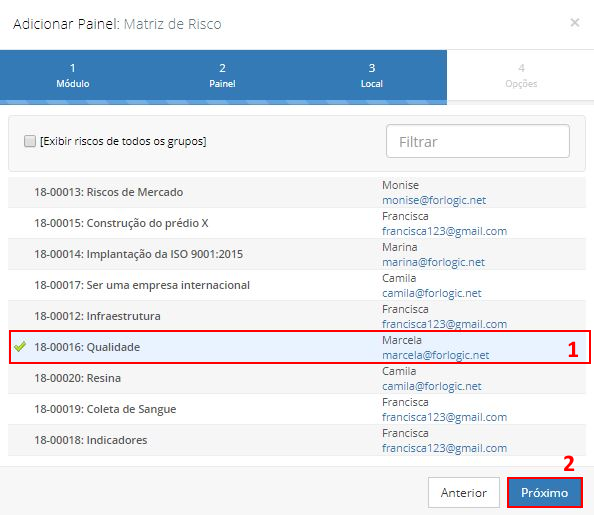Pick 18-00014: Implantação da ISO 9001:2015
Image resolution: width=596 pixels, height=515 pixels.
[x=297, y=254]
